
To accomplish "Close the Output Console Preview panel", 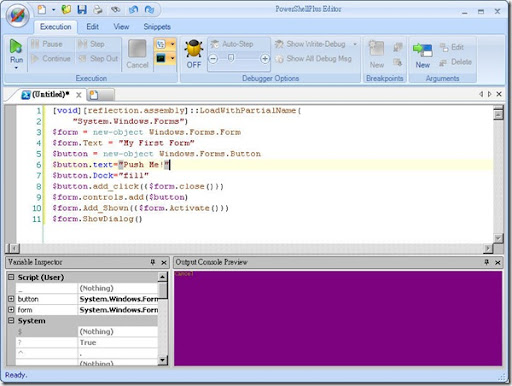I will pyautogui.click(x=498, y=263).
